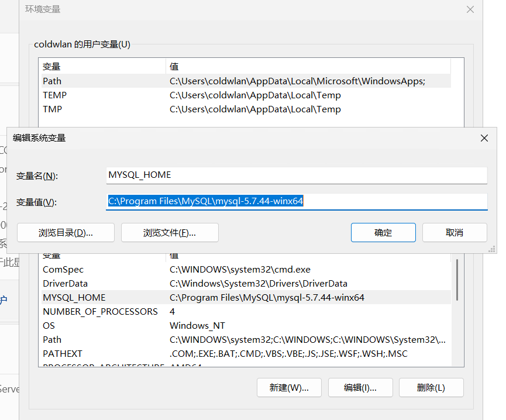Image resolution: width=506 pixels, height=420 pixels.
Task: Close the 环境变量 window
Action: tap(470, 9)
